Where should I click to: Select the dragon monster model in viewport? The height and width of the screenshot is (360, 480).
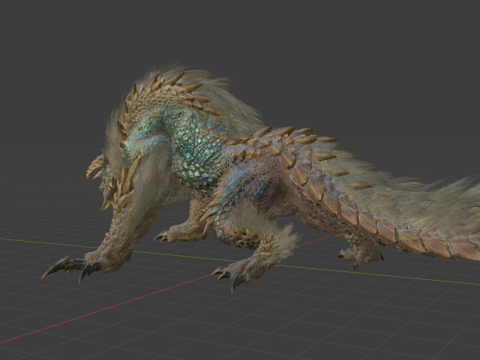click(x=260, y=177)
